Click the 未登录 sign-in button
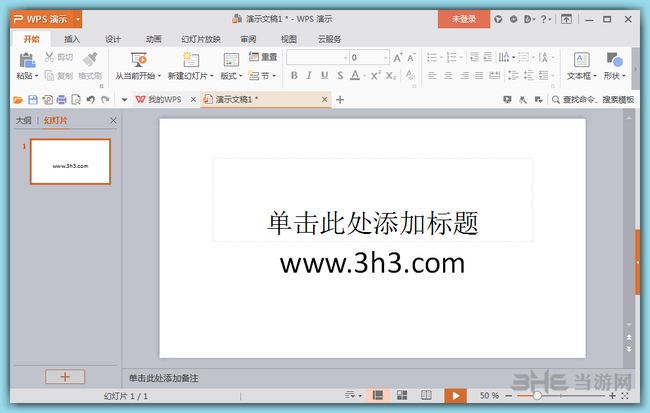 pyautogui.click(x=464, y=19)
